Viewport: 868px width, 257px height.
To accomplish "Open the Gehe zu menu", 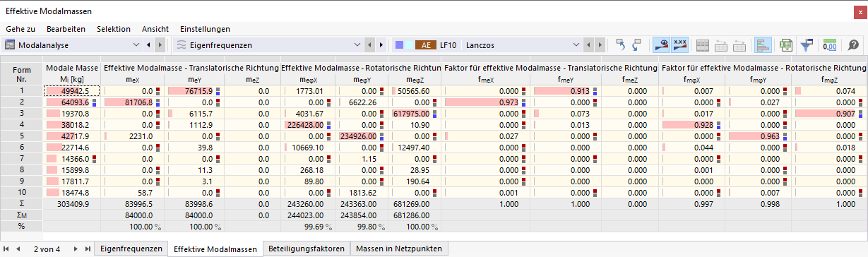I will 20,29.
